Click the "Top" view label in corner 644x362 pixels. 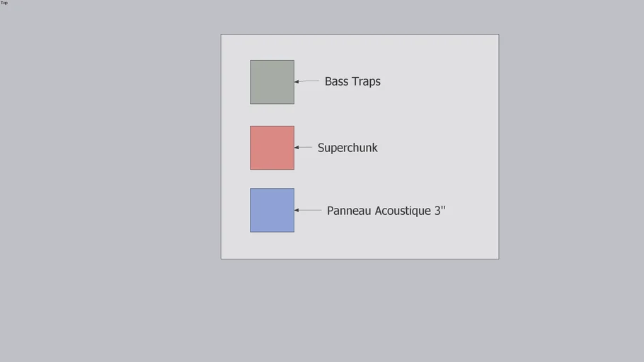(4, 3)
